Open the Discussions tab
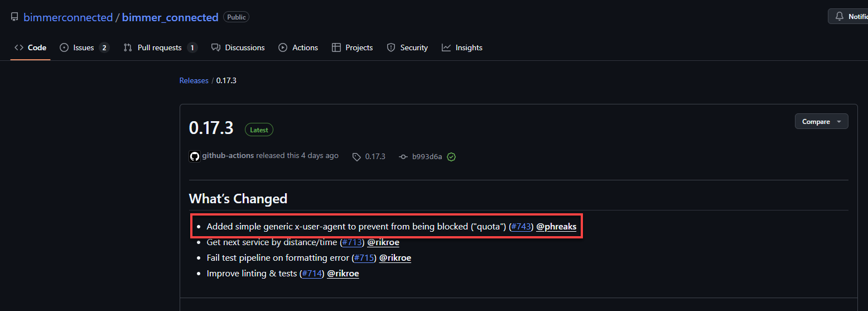The width and height of the screenshot is (868, 311). 238,47
